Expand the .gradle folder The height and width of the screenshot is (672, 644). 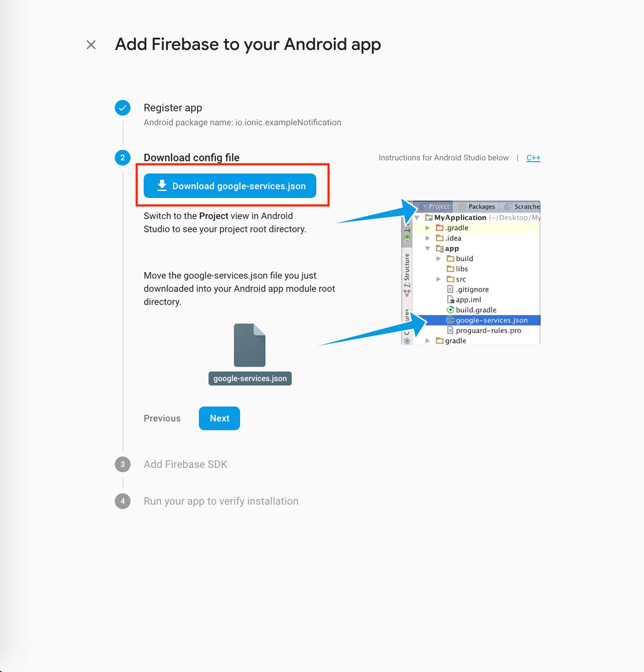[428, 228]
